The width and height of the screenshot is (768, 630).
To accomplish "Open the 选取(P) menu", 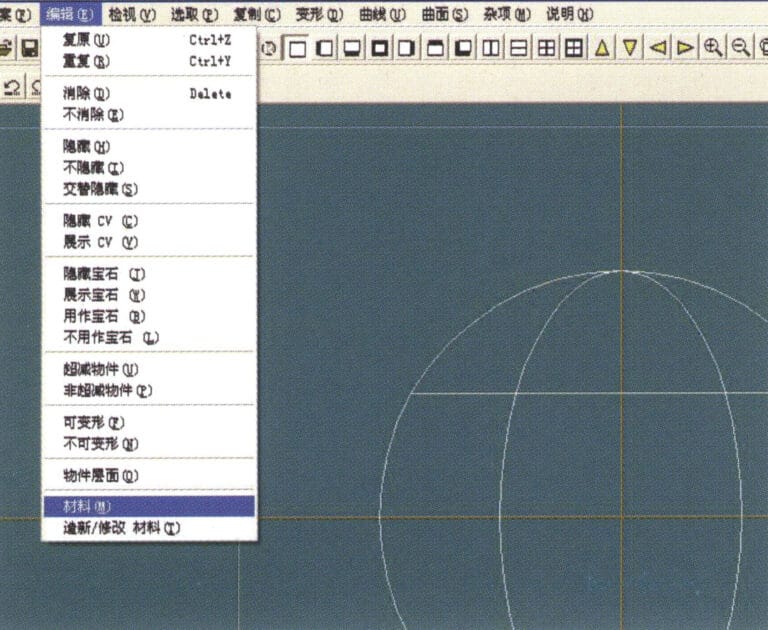I will 194,15.
